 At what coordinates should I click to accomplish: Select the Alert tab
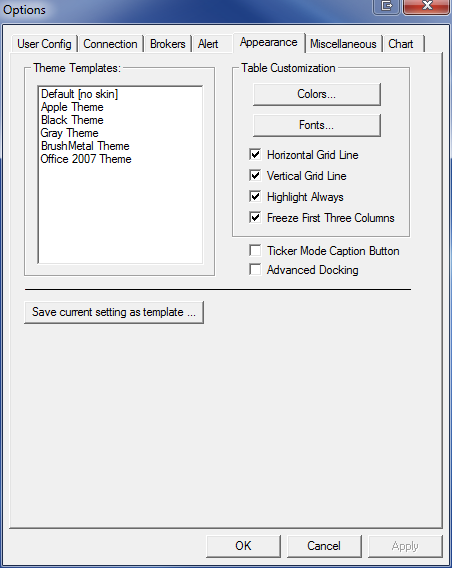[208, 44]
